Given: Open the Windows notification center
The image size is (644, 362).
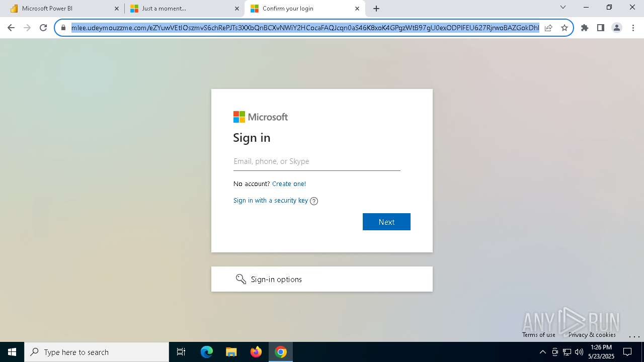Looking at the screenshot, I should pos(627,352).
